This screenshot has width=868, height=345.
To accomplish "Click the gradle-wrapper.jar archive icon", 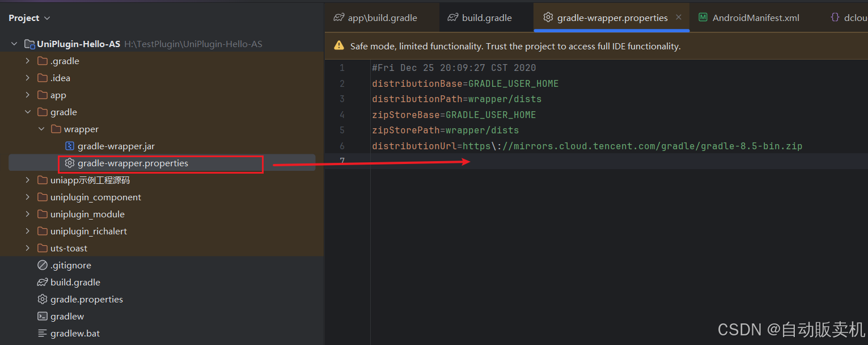I will [x=70, y=146].
